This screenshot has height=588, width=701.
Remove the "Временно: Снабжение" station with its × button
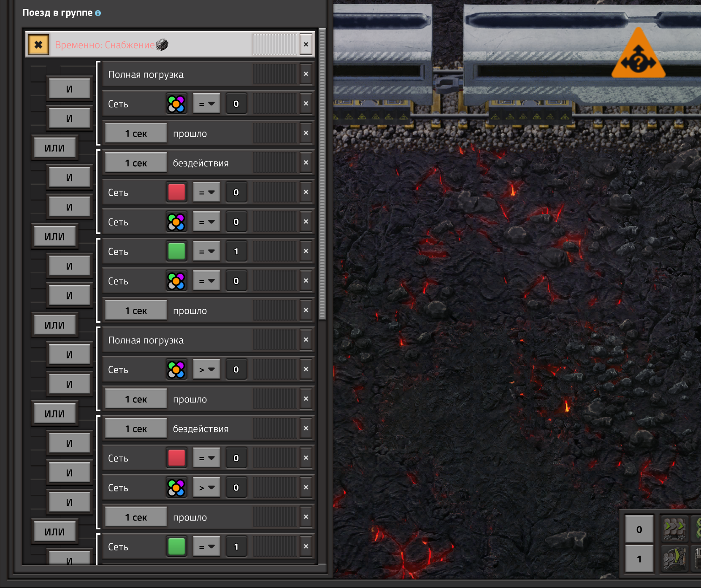tap(306, 44)
